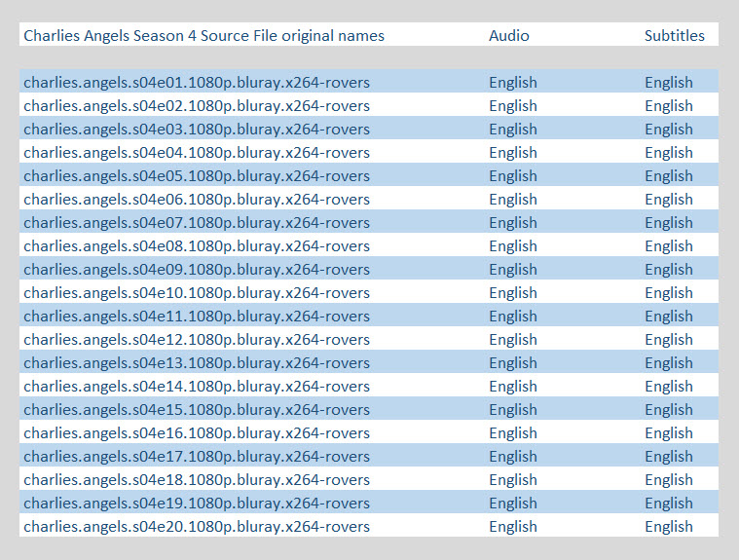Click the Audio 'English' cell for s04e15

tap(513, 410)
